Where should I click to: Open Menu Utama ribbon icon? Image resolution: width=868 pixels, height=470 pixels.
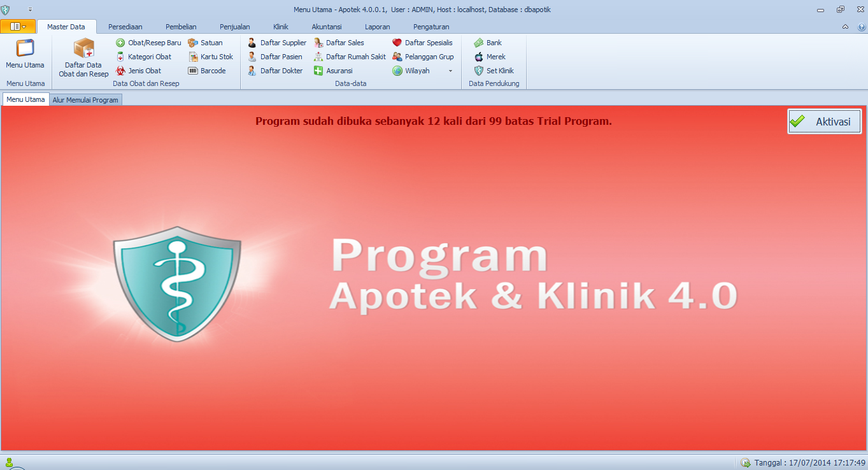[x=25, y=54]
